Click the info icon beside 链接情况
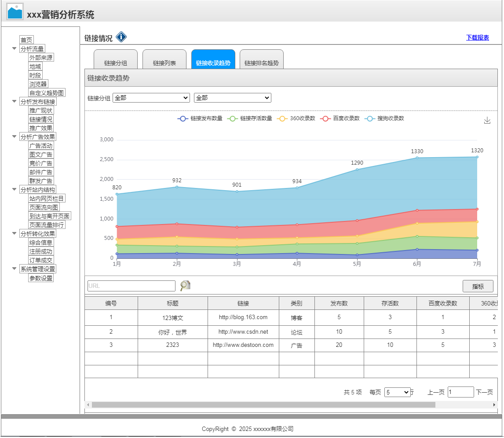 click(121, 37)
